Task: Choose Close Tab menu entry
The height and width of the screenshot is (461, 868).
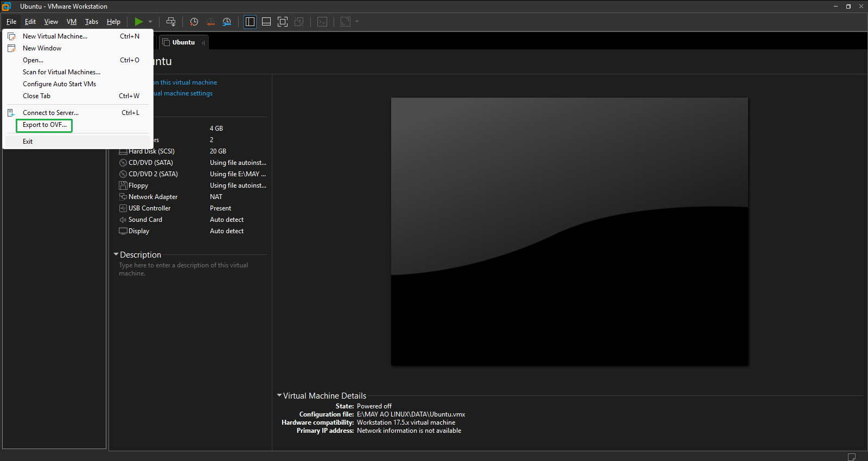Action: coord(78,96)
